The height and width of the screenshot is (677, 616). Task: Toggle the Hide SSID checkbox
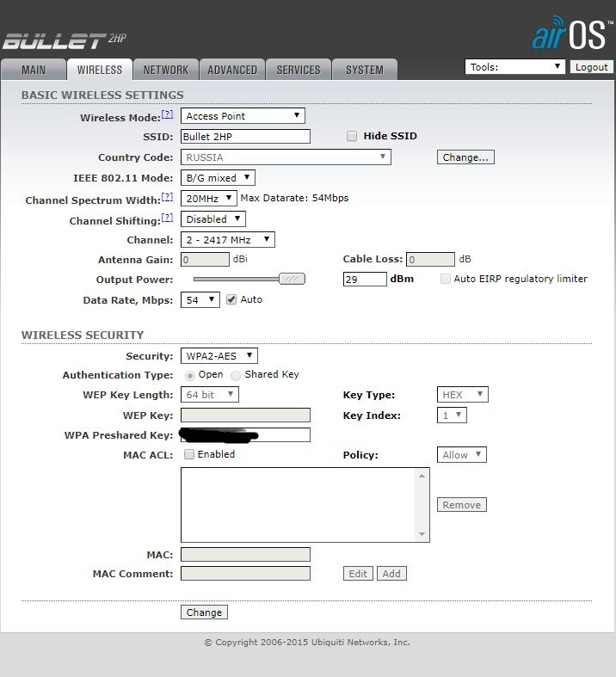coord(352,136)
